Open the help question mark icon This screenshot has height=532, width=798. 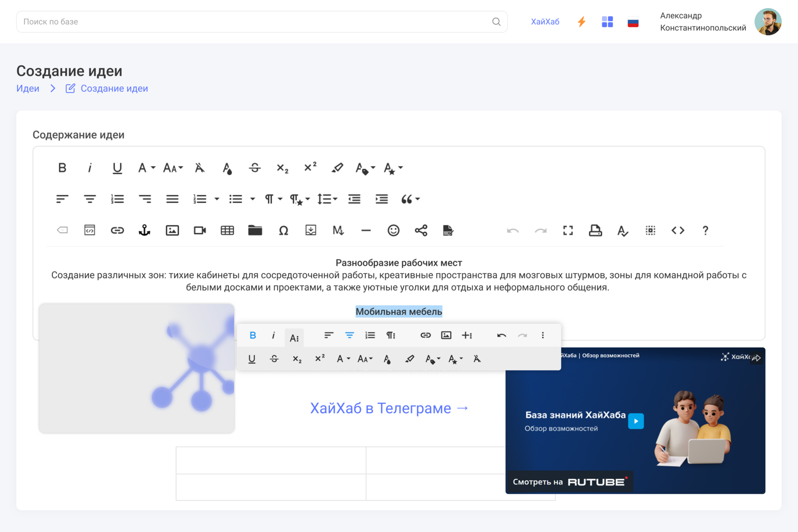coord(705,230)
